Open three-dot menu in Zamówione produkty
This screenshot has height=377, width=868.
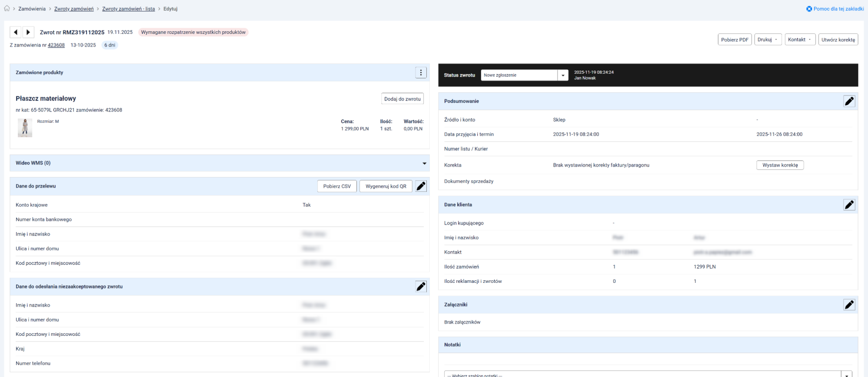(x=421, y=72)
